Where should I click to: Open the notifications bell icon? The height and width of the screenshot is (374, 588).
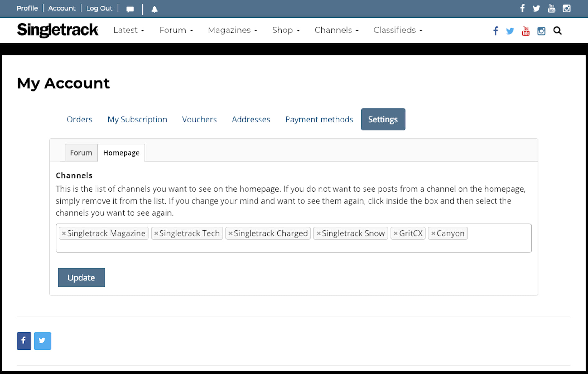154,9
